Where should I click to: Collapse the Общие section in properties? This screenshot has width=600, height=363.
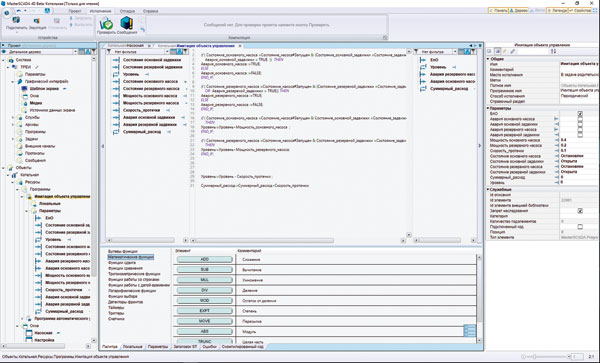pos(488,59)
